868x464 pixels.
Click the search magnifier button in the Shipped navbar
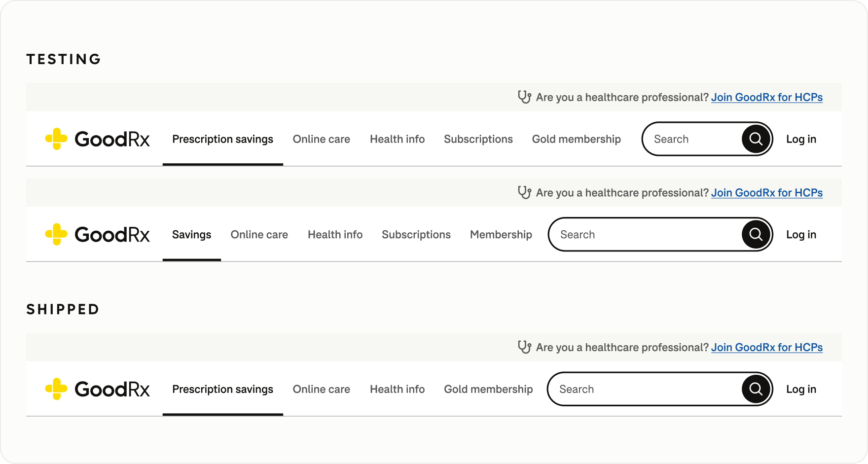756,389
